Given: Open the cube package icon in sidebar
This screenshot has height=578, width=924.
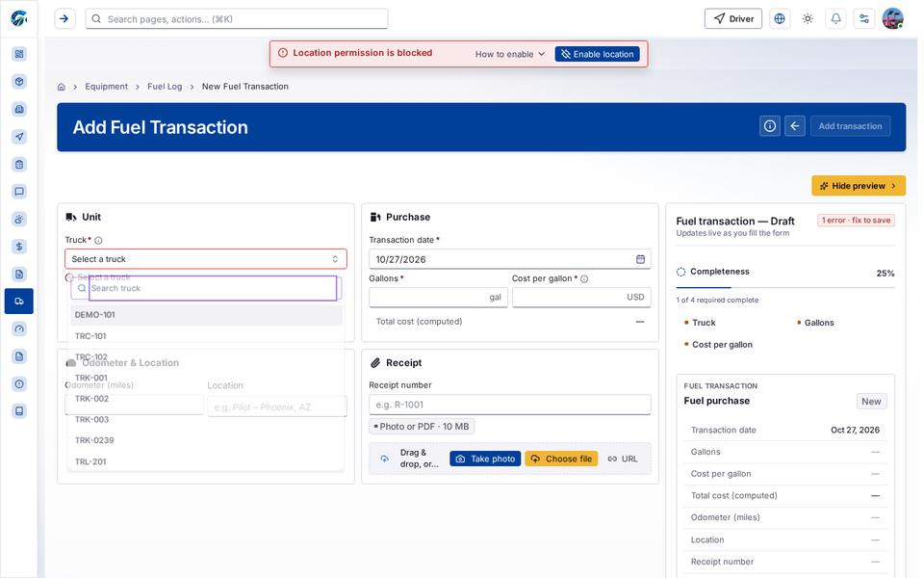Looking at the screenshot, I should coord(19,81).
